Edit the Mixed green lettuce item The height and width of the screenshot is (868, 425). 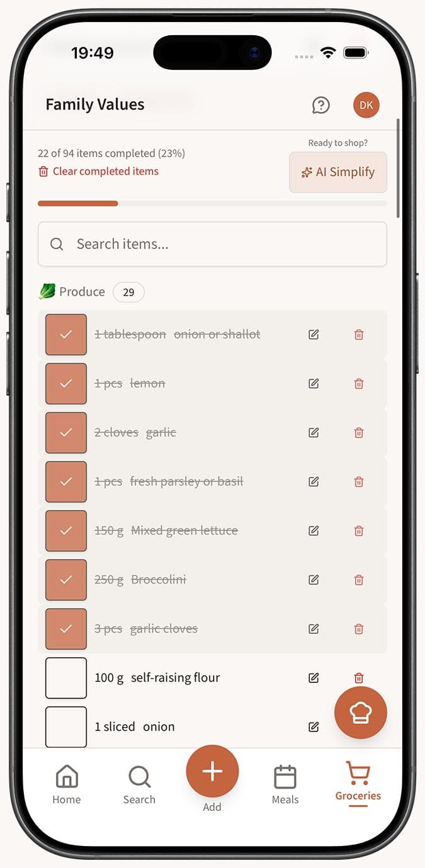tap(313, 531)
